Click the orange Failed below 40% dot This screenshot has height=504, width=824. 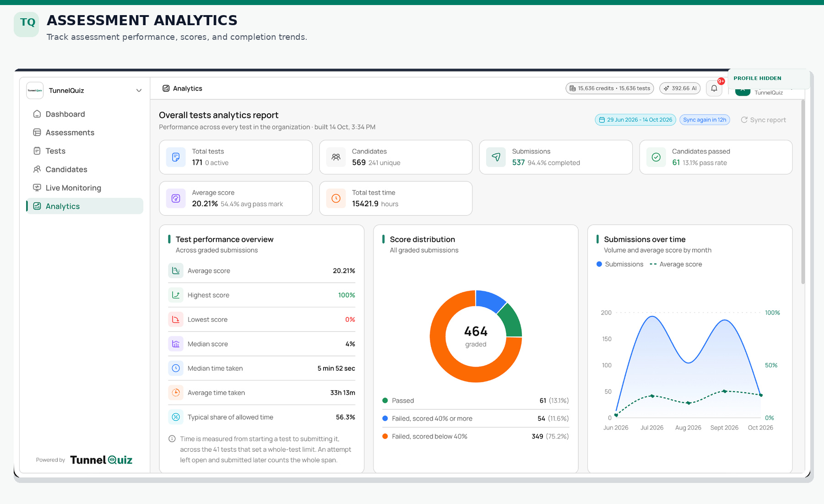pos(385,436)
